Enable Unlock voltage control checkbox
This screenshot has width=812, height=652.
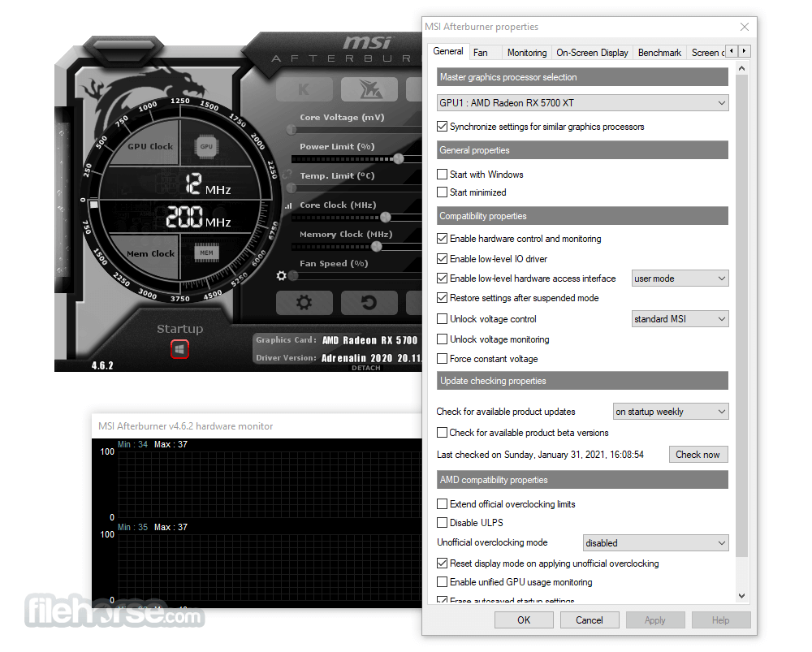(x=486, y=319)
